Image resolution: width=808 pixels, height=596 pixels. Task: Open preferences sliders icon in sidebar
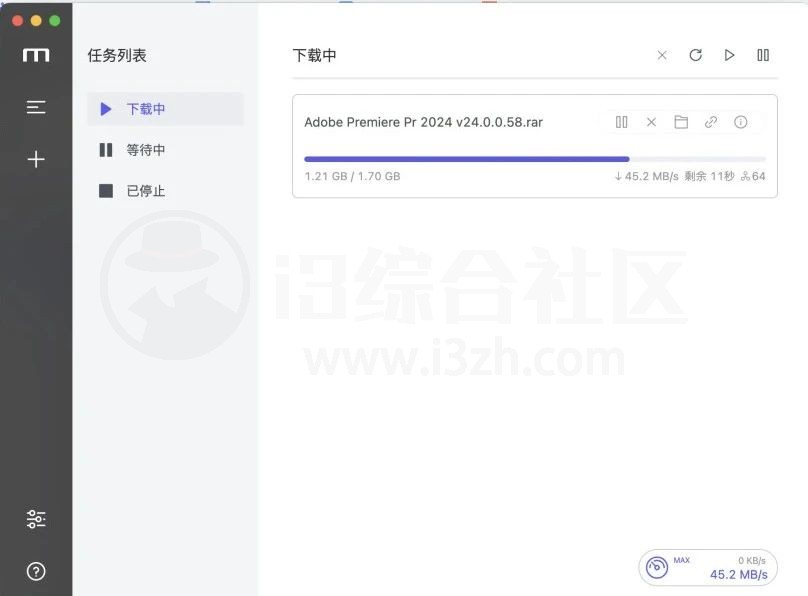click(36, 519)
